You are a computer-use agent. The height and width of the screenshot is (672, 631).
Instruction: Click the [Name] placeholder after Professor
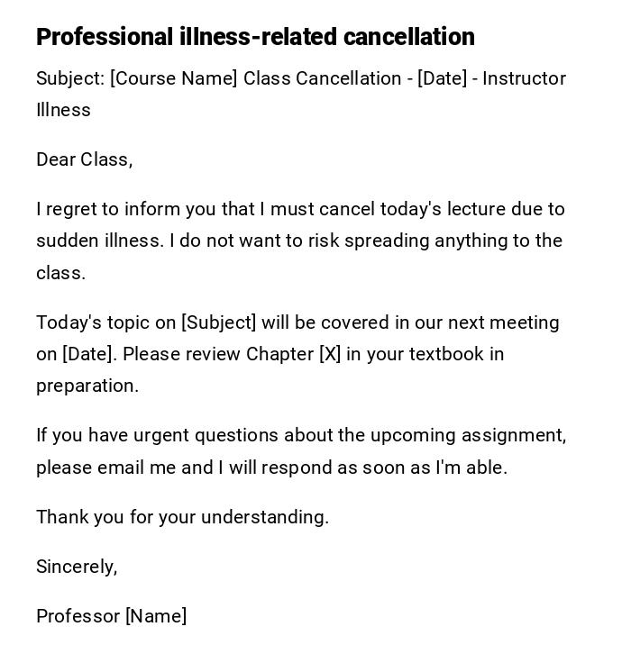156,616
